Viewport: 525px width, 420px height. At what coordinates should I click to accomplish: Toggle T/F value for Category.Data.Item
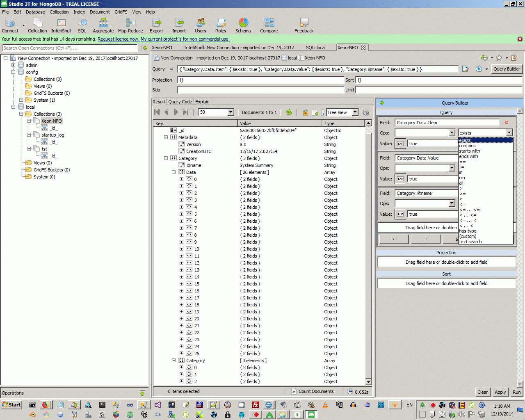tap(400, 144)
